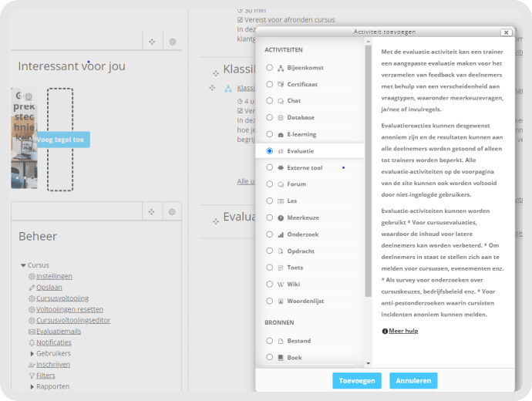
Task: Select the Forum activity radio button
Action: [269, 184]
